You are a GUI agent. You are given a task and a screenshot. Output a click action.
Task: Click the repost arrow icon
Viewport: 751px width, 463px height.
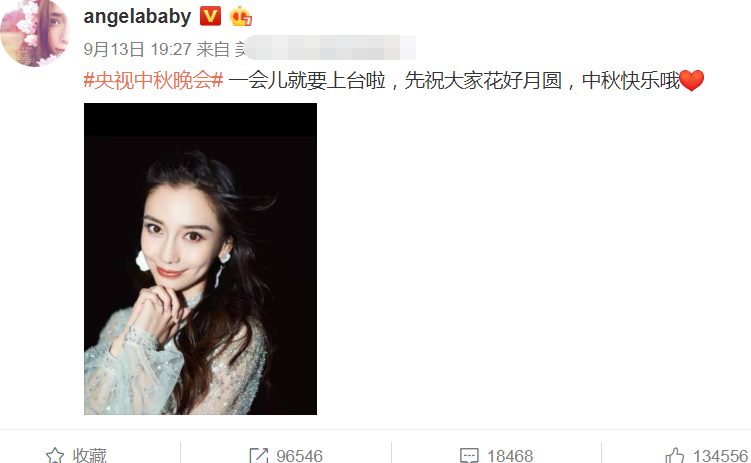tap(259, 455)
